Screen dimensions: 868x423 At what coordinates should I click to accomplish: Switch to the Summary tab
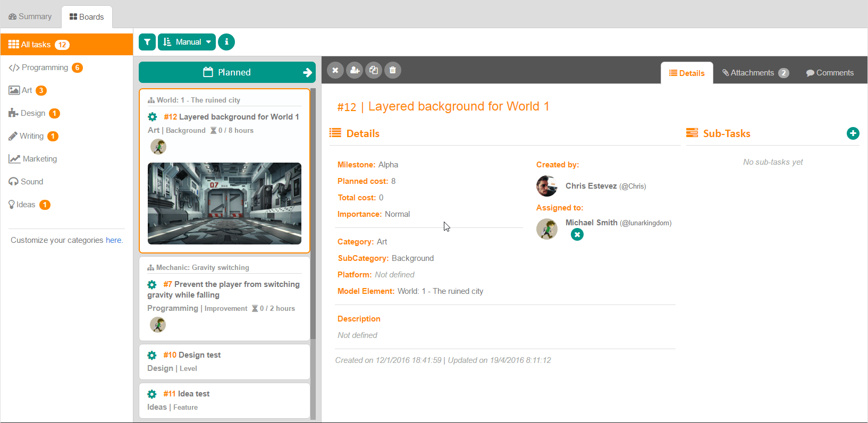click(30, 16)
